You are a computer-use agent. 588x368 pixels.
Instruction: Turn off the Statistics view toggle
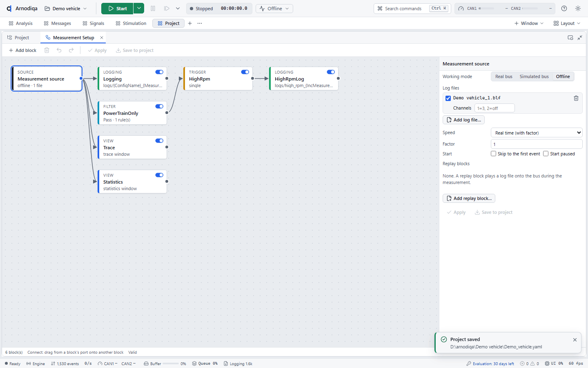click(159, 175)
